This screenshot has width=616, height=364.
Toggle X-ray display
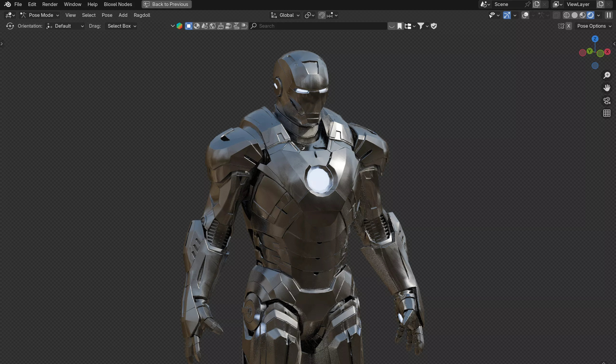pyautogui.click(x=556, y=15)
